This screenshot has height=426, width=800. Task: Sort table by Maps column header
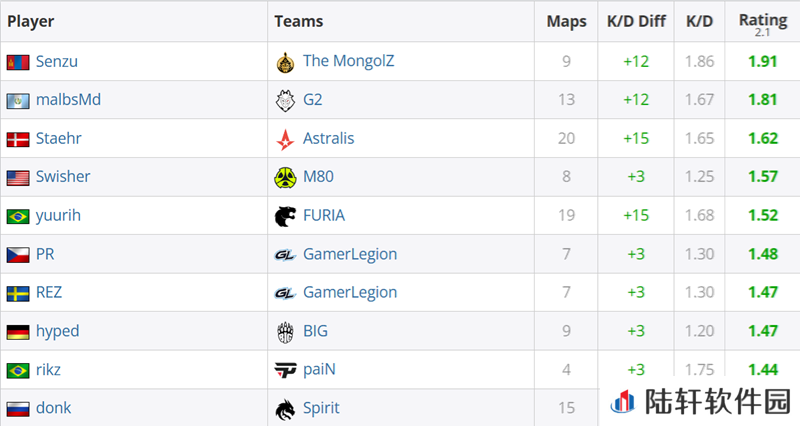pos(566,21)
